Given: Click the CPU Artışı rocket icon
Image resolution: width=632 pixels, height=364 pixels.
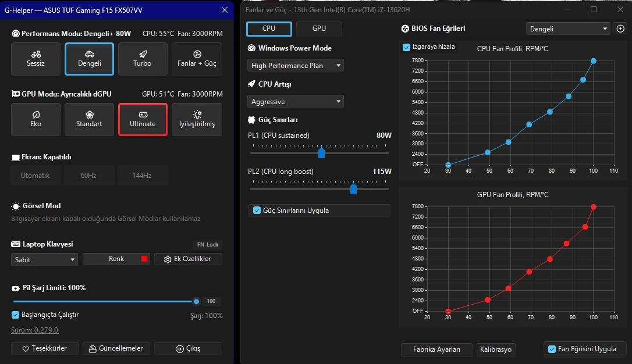Looking at the screenshot, I should click(251, 84).
